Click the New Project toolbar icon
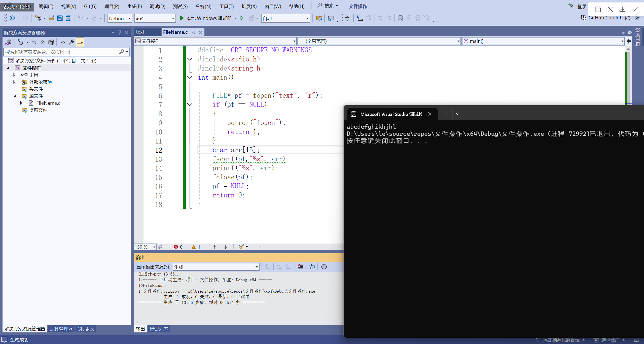The height and width of the screenshot is (344, 644). click(x=38, y=18)
